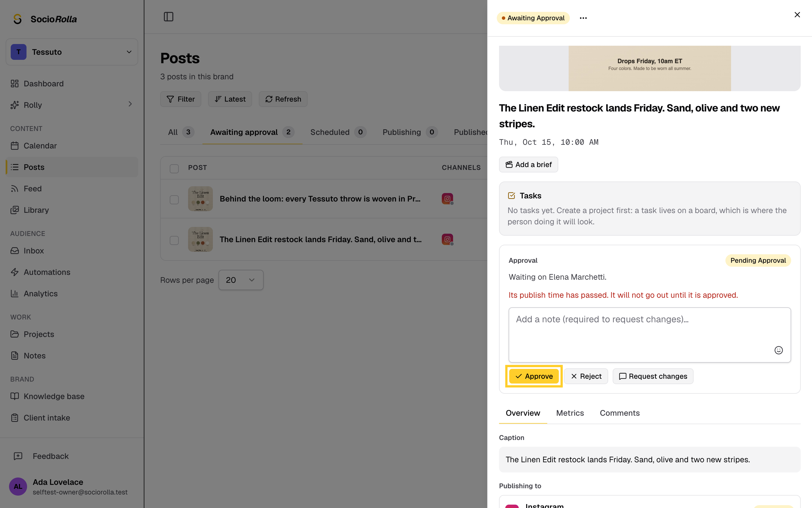Open Projects in sidebar
Image resolution: width=812 pixels, height=508 pixels.
coord(72,334)
